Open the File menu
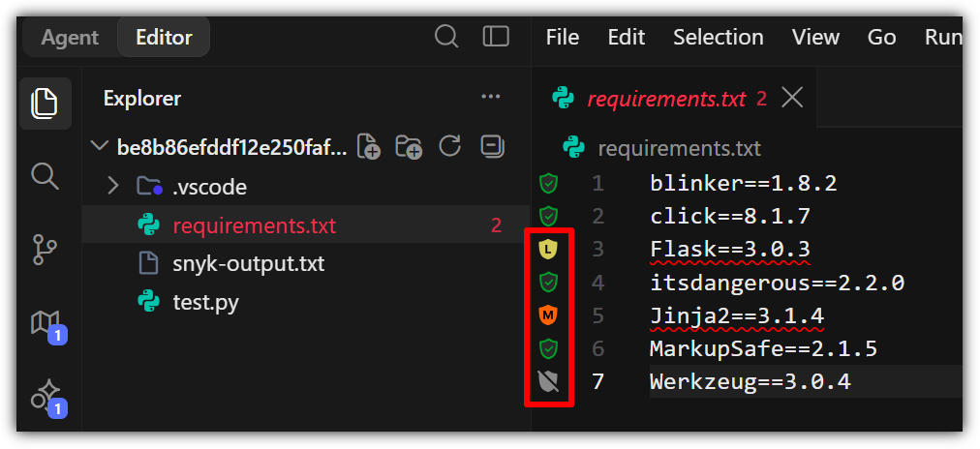The width and height of the screenshot is (980, 449). point(563,38)
